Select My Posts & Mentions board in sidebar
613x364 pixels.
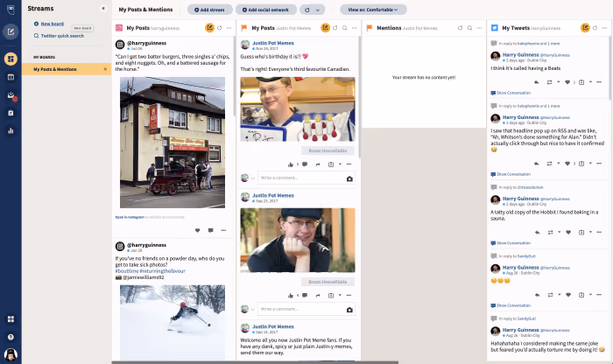coord(67,69)
